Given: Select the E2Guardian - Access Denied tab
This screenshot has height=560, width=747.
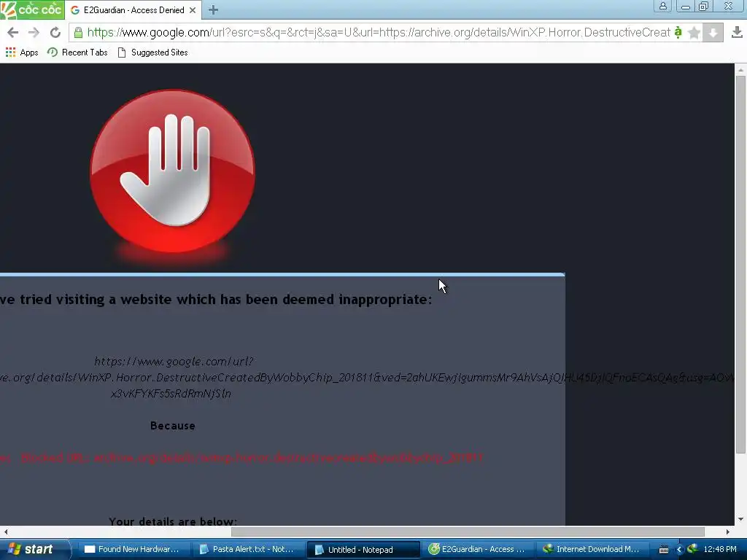Looking at the screenshot, I should point(133,10).
